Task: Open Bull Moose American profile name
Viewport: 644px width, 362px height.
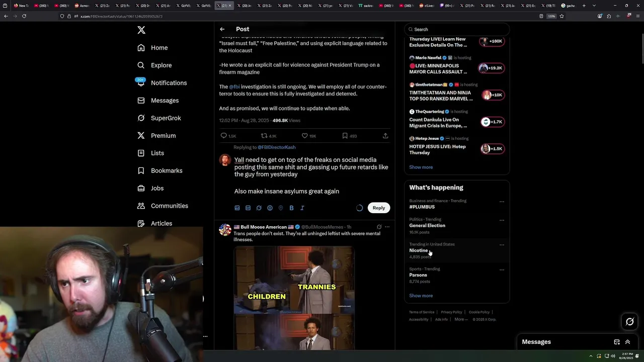Action: (263, 227)
